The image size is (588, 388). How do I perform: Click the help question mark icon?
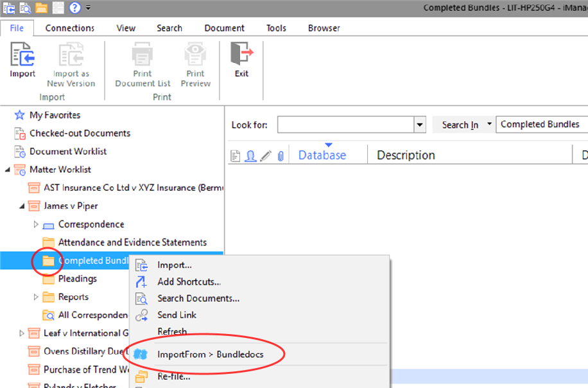[x=74, y=8]
